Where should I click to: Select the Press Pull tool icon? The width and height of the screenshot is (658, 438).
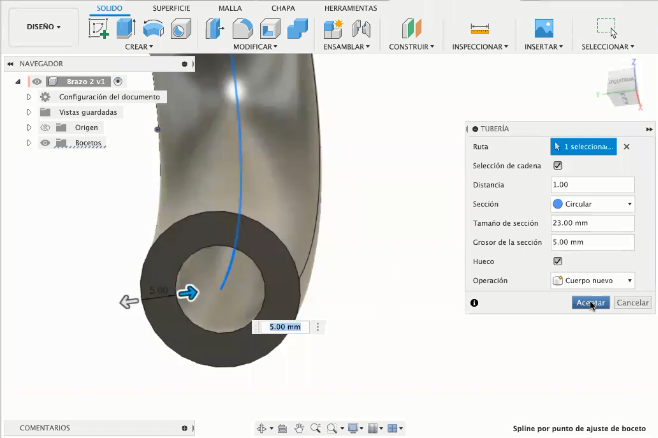tap(215, 29)
